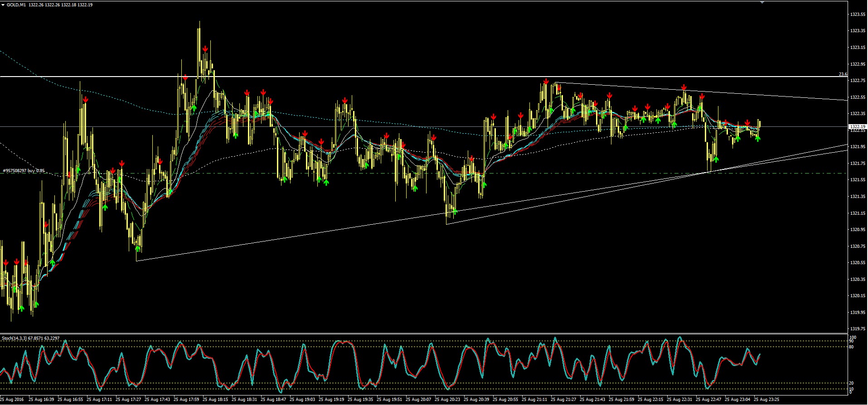Click the 25 Aug 21:43 time label
Viewport: 868px width, 405px height.
coord(592,400)
